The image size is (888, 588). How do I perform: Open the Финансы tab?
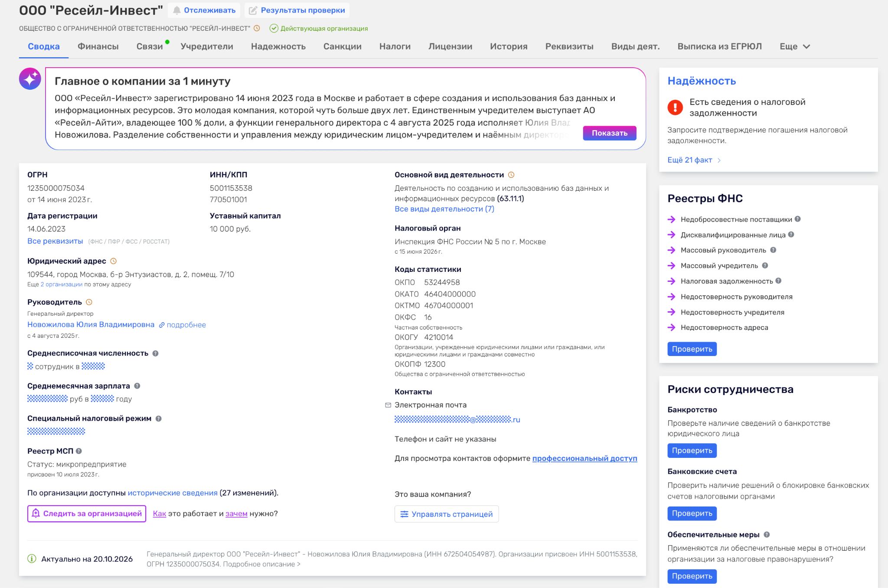[98, 46]
